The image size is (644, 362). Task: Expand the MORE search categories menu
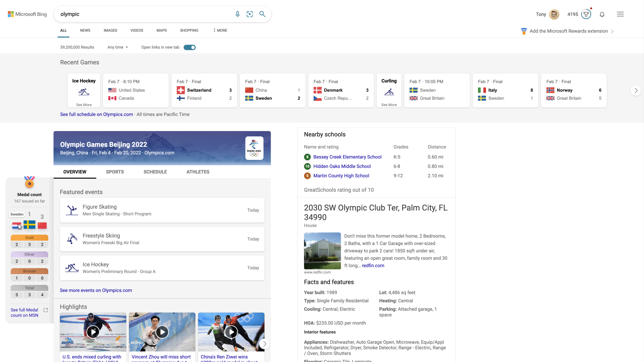(x=220, y=31)
